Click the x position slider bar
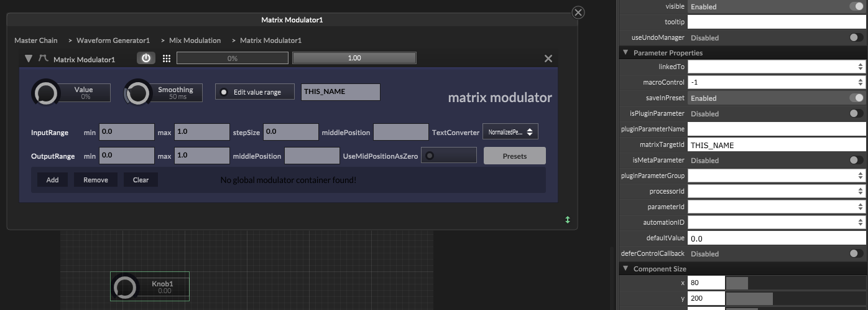Viewport: 868px width, 310px height. point(796,283)
